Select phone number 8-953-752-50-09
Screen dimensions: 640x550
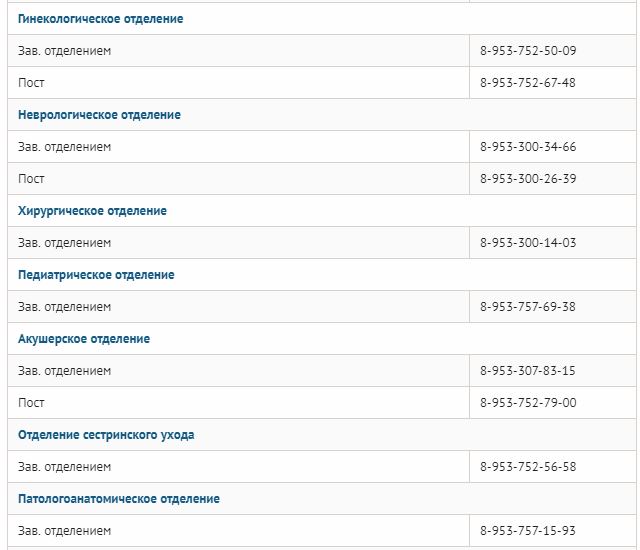point(528,51)
